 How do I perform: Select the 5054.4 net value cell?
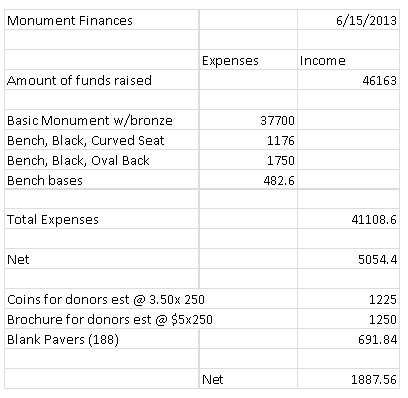pos(348,259)
